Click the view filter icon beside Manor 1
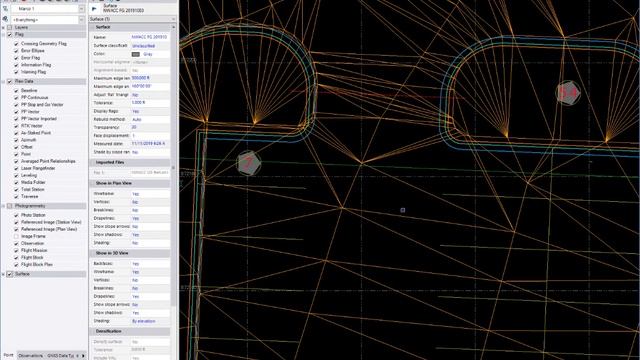Viewport: 640px width, 360px height. pos(5,8)
